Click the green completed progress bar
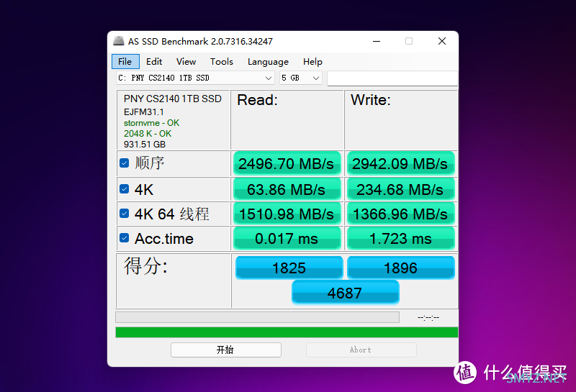 point(287,332)
